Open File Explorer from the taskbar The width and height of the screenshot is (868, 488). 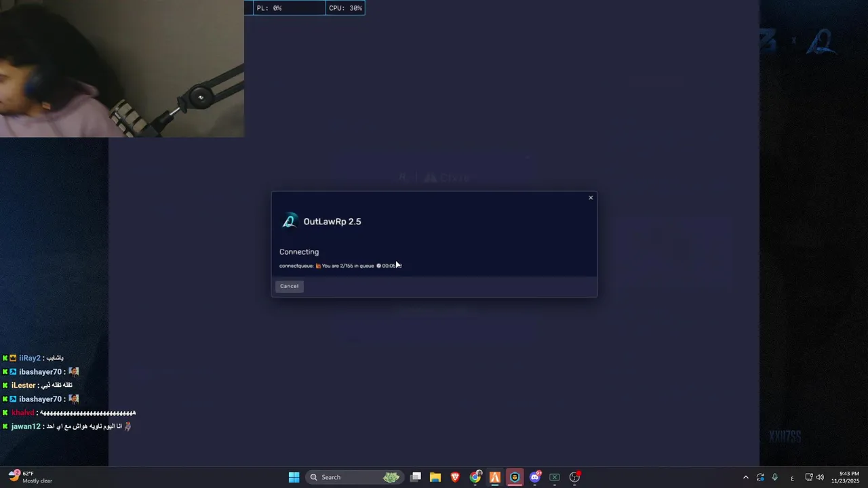[435, 477]
